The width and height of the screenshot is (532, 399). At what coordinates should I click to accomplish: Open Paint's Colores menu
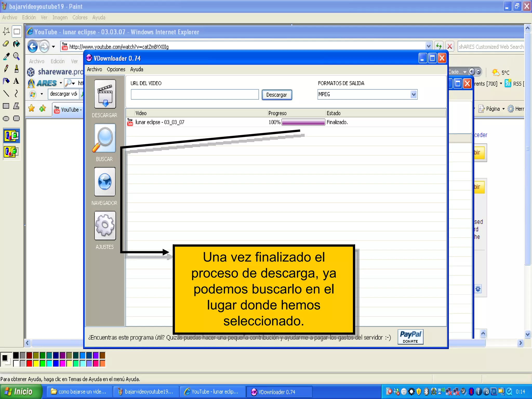[x=80, y=17]
